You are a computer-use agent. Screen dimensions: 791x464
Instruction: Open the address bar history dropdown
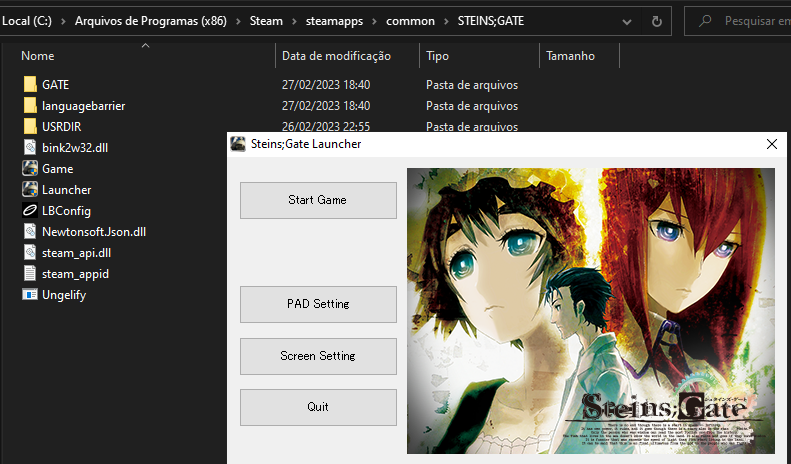(627, 22)
